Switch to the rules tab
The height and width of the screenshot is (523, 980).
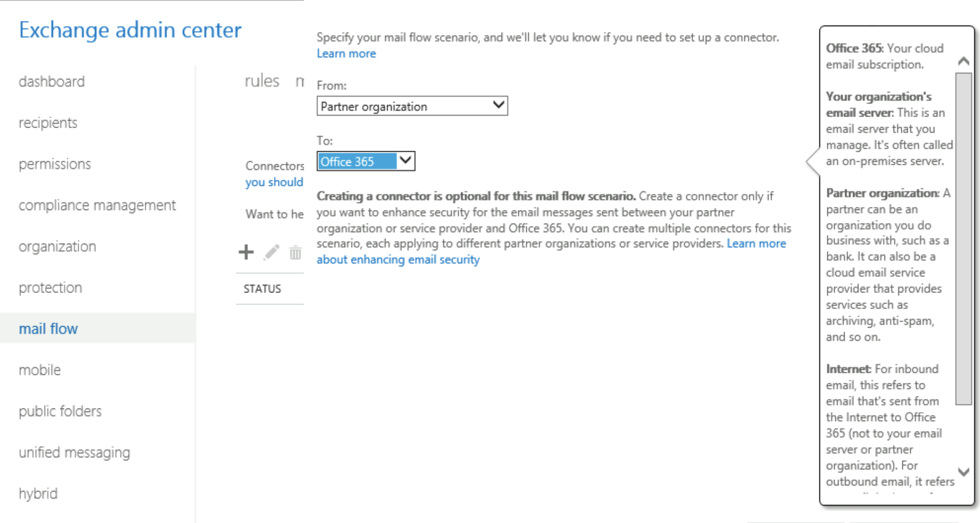(x=261, y=80)
